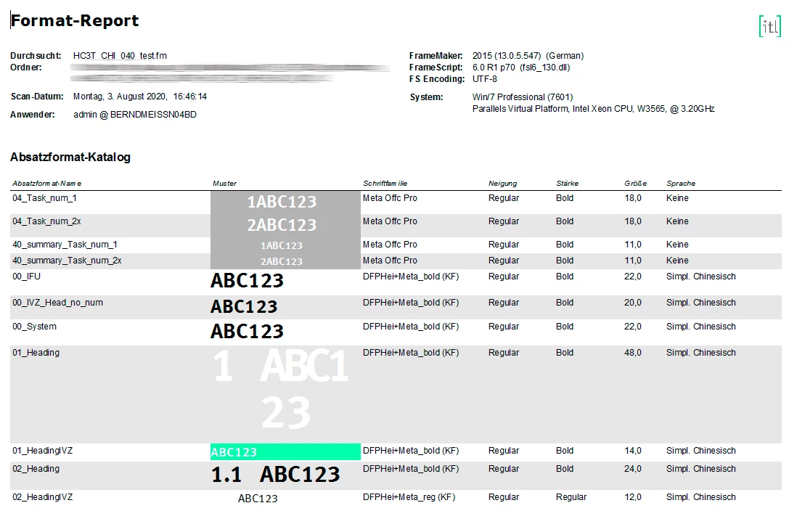Click the UTF-8 encoding value
The width and height of the screenshot is (789, 532).
(485, 79)
